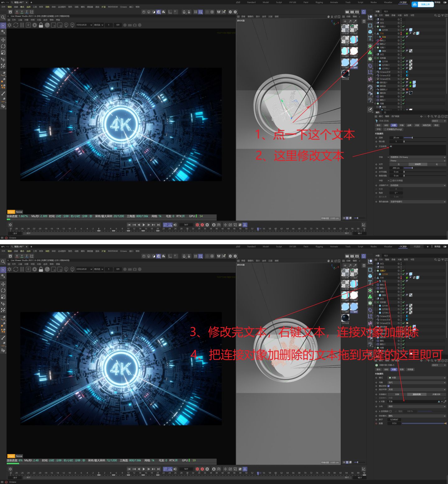Select the Move tool in upper screenshot left toolbar
Viewport: 448px width, 484px height.
(3, 40)
